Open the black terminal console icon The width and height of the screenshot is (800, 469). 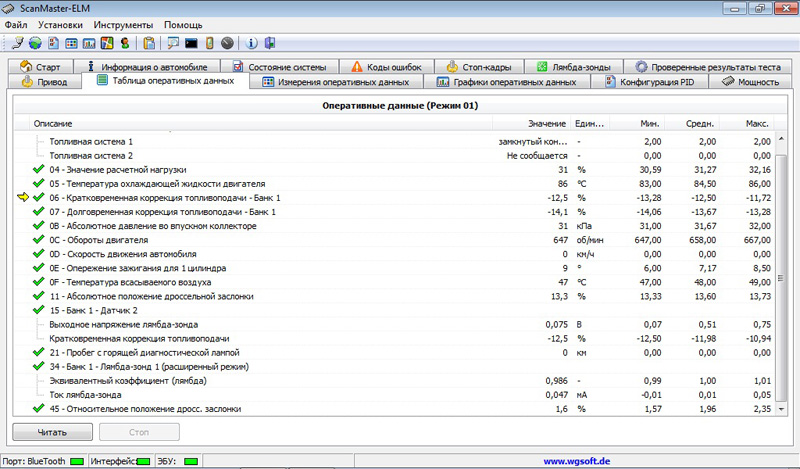tap(191, 43)
